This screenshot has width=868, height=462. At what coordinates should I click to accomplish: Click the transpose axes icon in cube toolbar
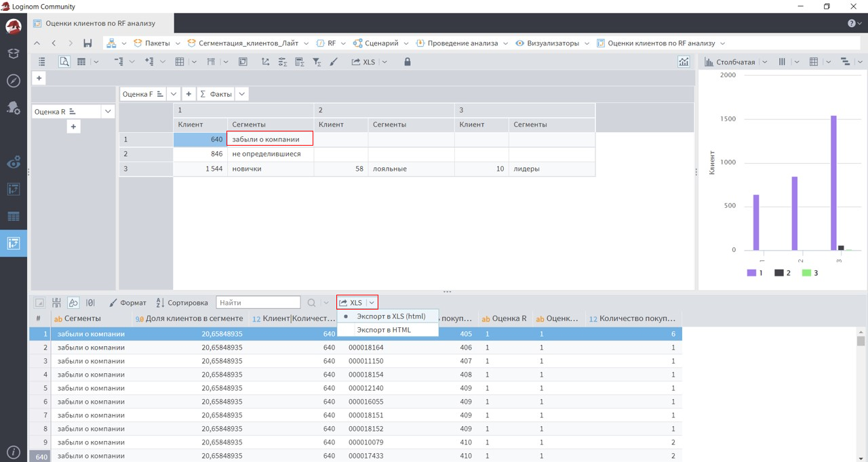265,62
